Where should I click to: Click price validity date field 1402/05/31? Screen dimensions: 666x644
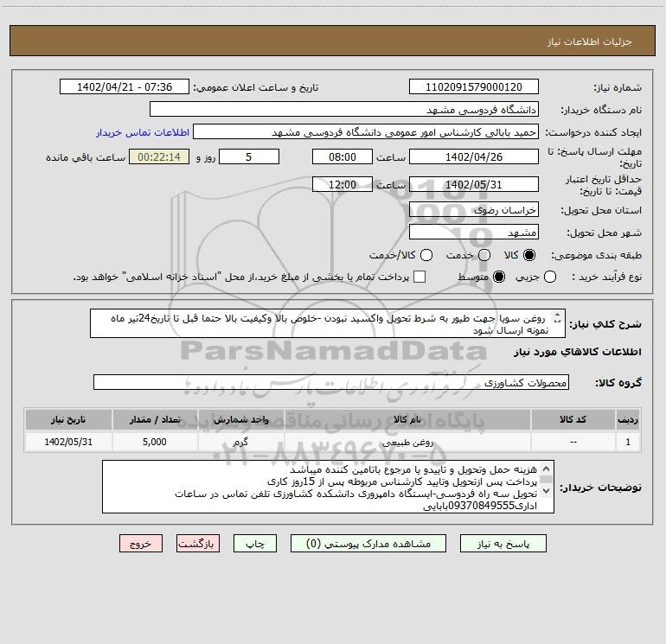474,184
